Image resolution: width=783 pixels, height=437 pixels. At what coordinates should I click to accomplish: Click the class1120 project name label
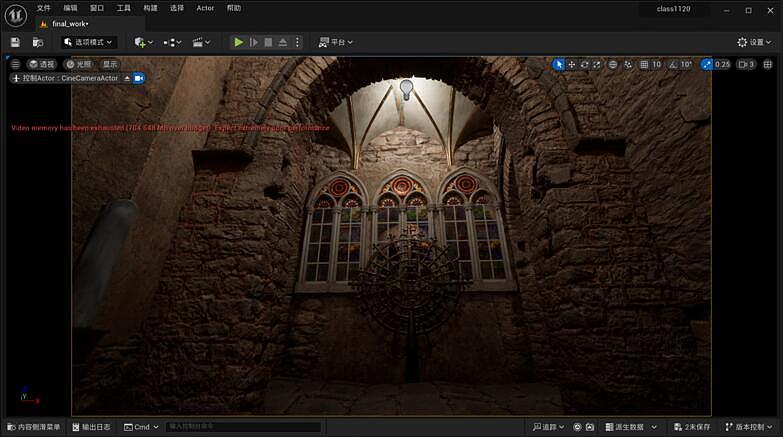673,9
